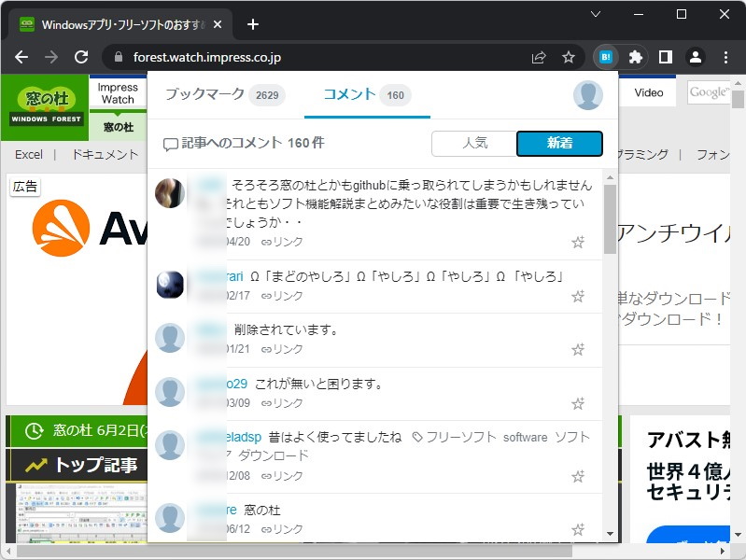Image resolution: width=746 pixels, height=560 pixels.
Task: Open the Video tab on page
Action: 649,92
